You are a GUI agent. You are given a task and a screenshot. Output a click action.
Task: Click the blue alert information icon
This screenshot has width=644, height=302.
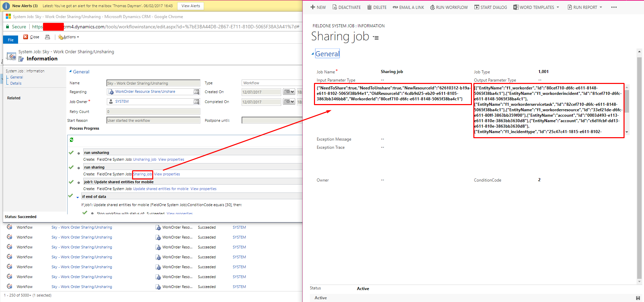6,6
